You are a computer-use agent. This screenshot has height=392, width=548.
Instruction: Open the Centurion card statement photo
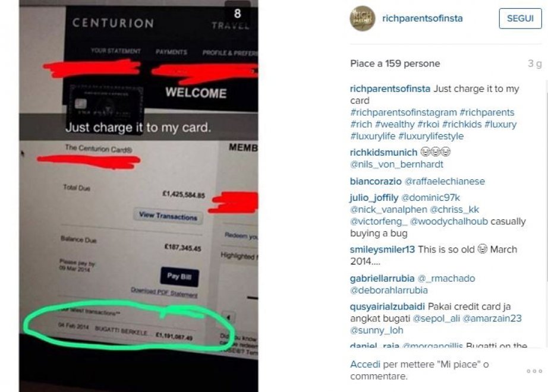pyautogui.click(x=138, y=196)
